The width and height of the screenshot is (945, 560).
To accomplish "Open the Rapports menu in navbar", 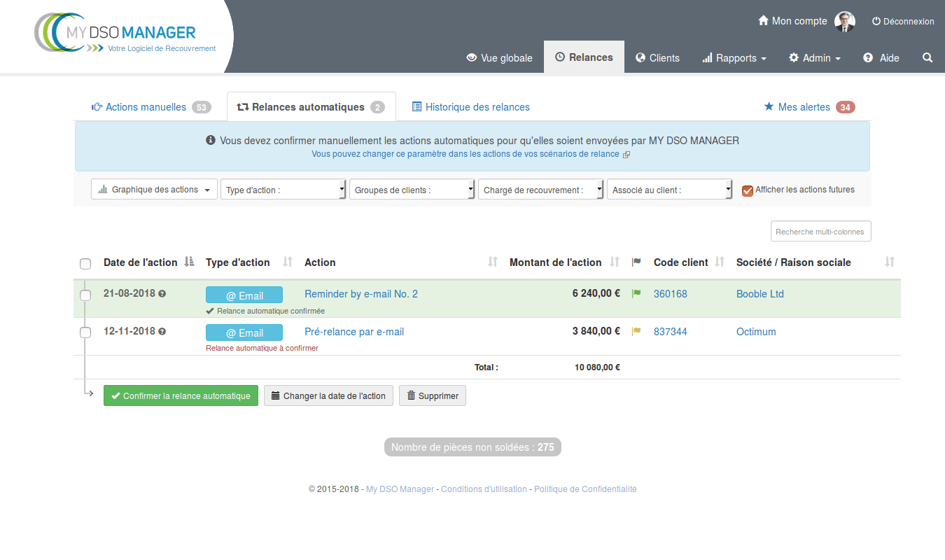I will [x=734, y=58].
